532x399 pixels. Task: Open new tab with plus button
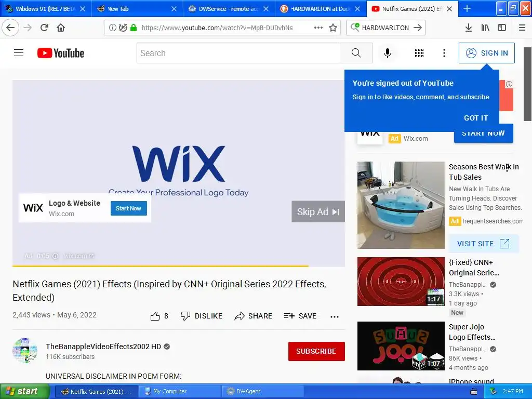click(467, 8)
